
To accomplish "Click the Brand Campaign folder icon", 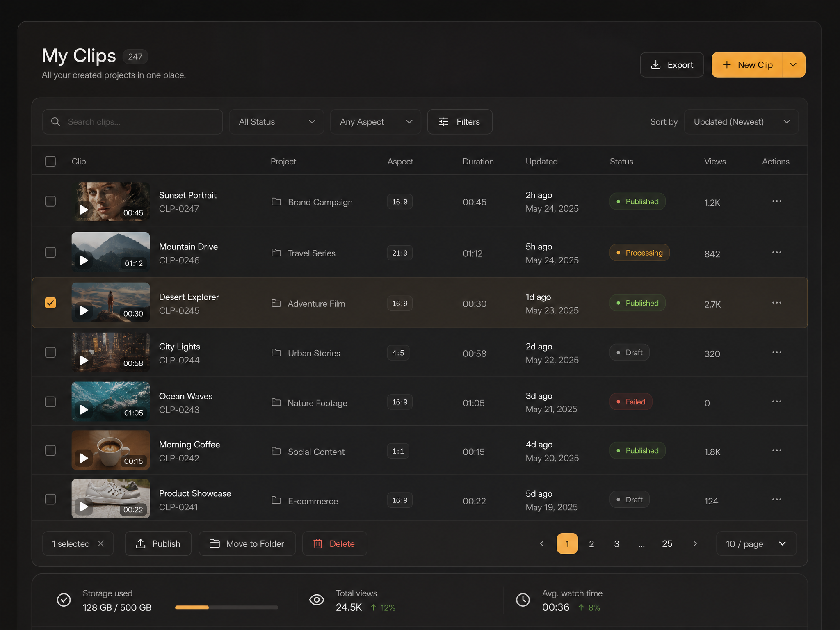I will pyautogui.click(x=276, y=202).
